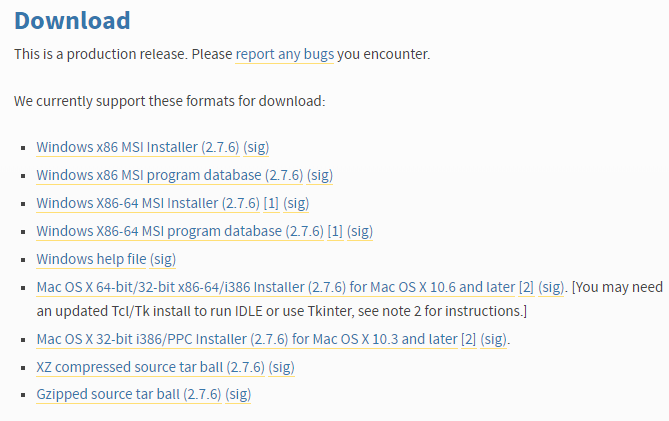The width and height of the screenshot is (669, 421).
Task: Open sig for X86-64 MSI program database
Action: click(360, 231)
